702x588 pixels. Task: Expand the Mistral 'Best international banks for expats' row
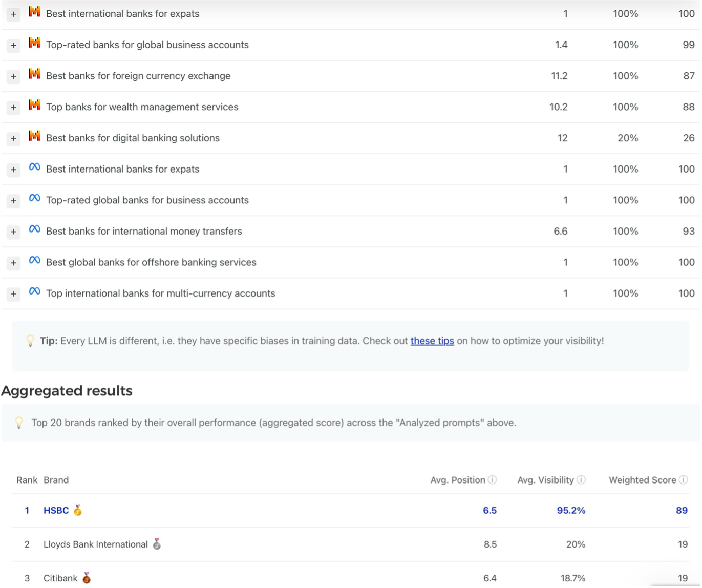14,14
